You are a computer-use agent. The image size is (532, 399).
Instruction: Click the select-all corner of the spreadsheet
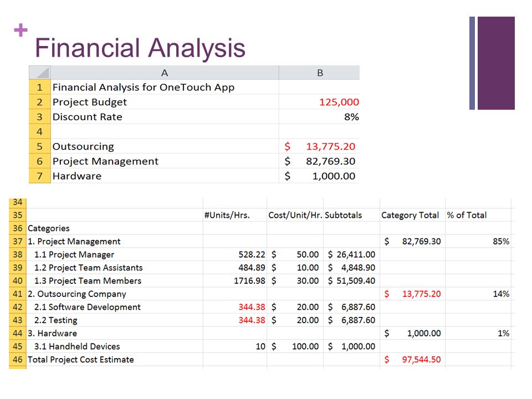click(40, 73)
